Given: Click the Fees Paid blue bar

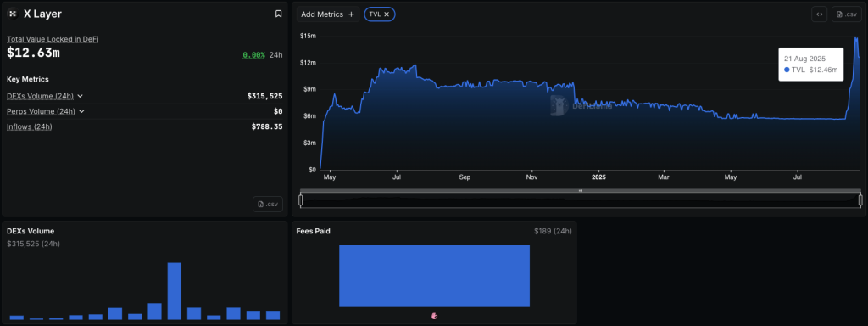Looking at the screenshot, I should click(435, 276).
